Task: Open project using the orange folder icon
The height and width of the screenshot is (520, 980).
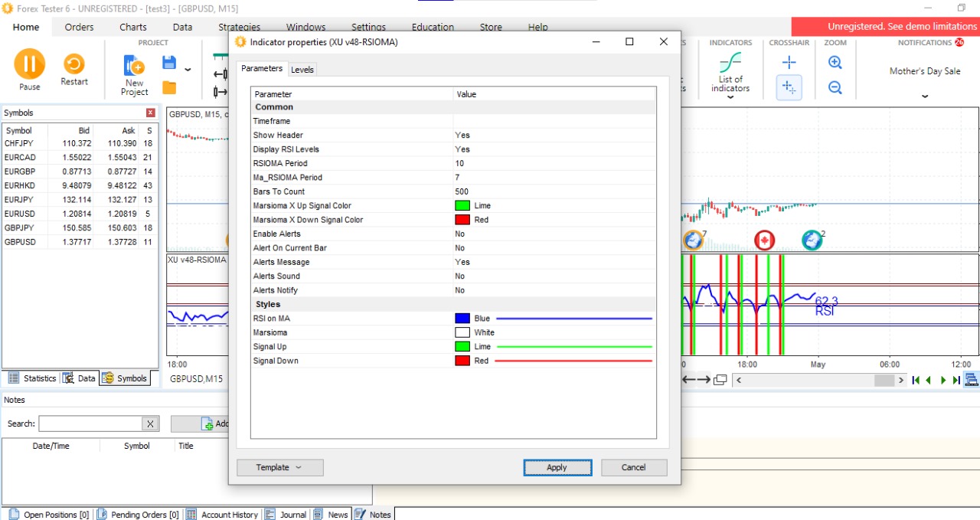Action: [169, 87]
